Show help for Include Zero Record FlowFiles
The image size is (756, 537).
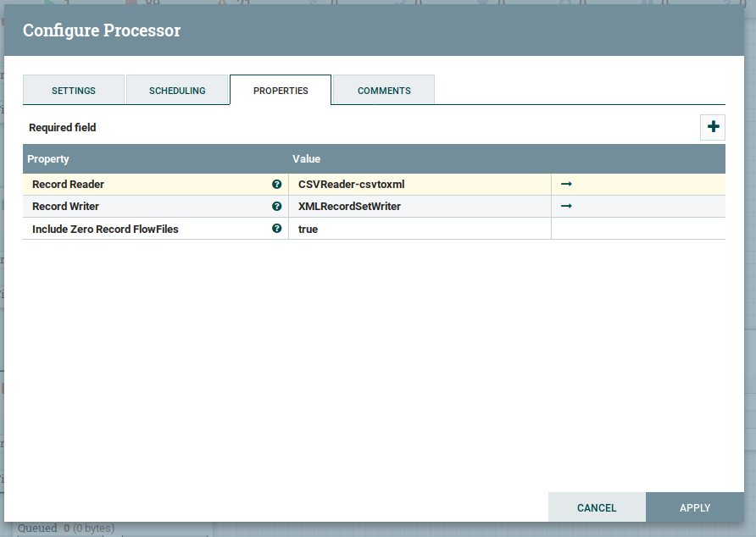coord(276,229)
